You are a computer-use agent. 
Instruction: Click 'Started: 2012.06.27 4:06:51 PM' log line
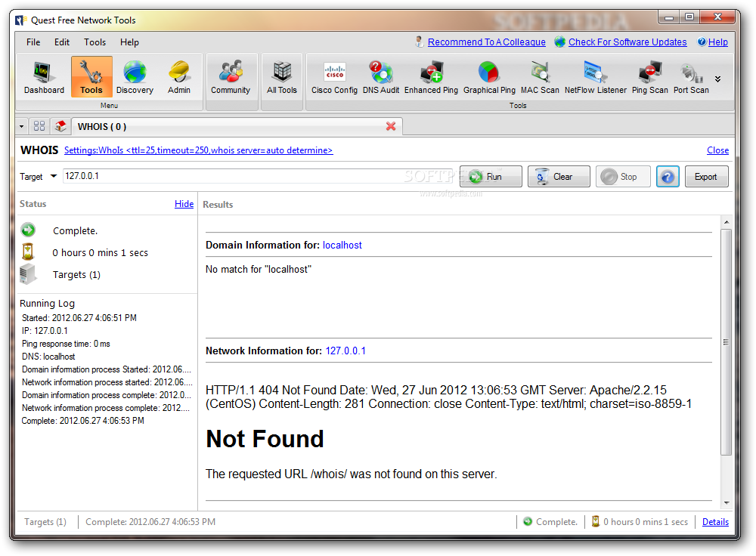click(79, 318)
